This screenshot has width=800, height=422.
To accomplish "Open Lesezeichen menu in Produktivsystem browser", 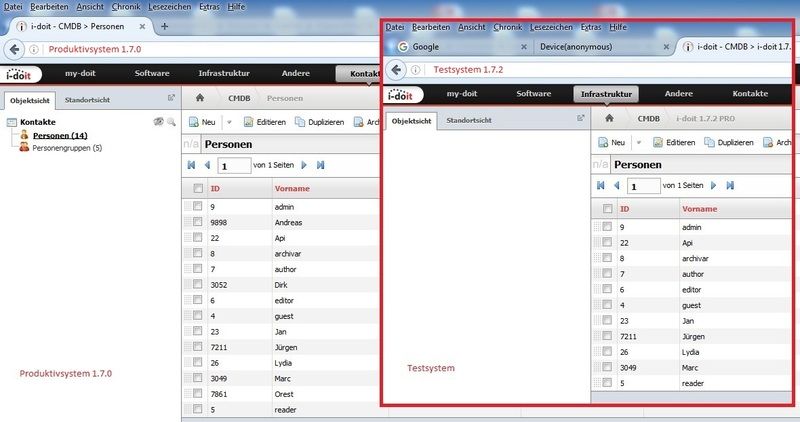I will coord(170,7).
